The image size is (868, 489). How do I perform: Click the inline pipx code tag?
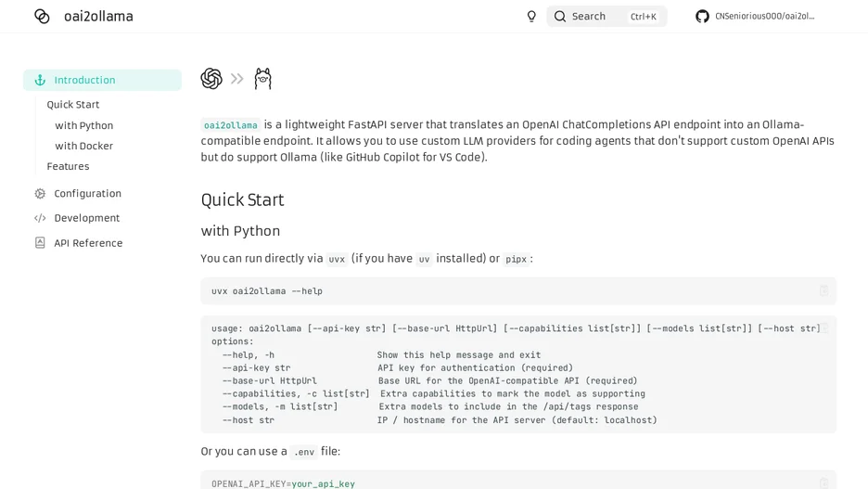(516, 259)
